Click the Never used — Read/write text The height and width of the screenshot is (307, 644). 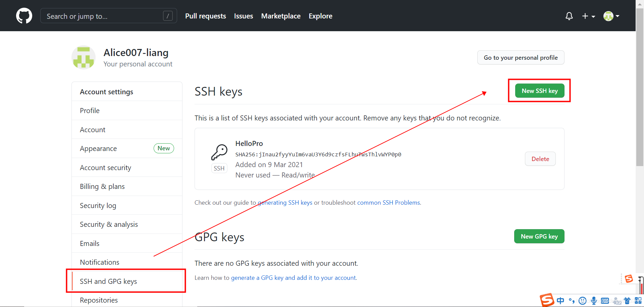[275, 175]
